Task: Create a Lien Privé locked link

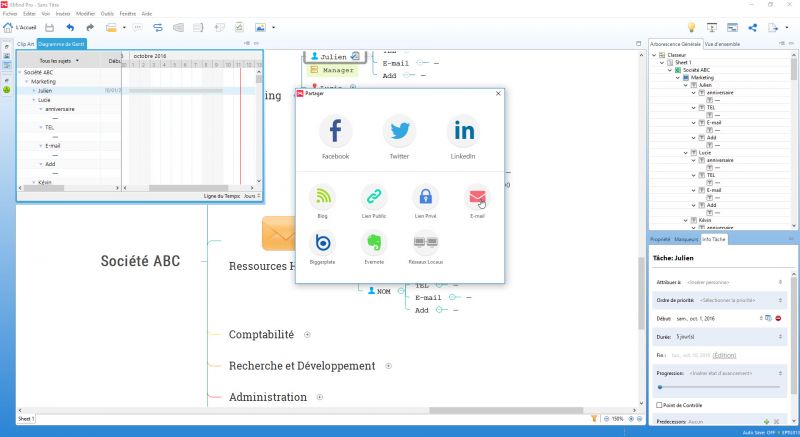Action: [x=426, y=197]
